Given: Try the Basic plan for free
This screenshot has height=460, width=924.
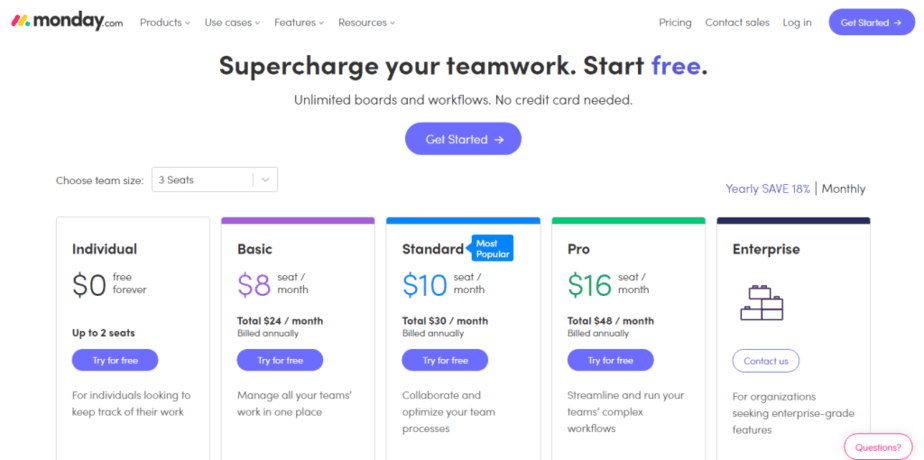Looking at the screenshot, I should 280,360.
